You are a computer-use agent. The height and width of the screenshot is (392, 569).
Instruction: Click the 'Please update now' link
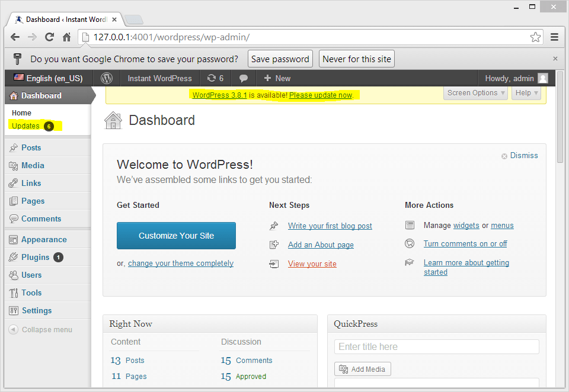pyautogui.click(x=321, y=95)
